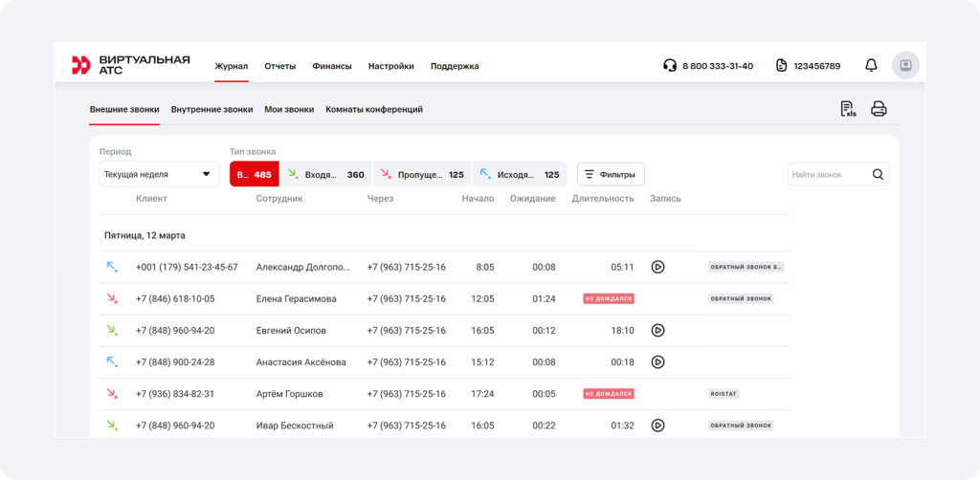The height and width of the screenshot is (480, 980).
Task: Play recording for Ивар Бескостный call
Action: (x=657, y=425)
